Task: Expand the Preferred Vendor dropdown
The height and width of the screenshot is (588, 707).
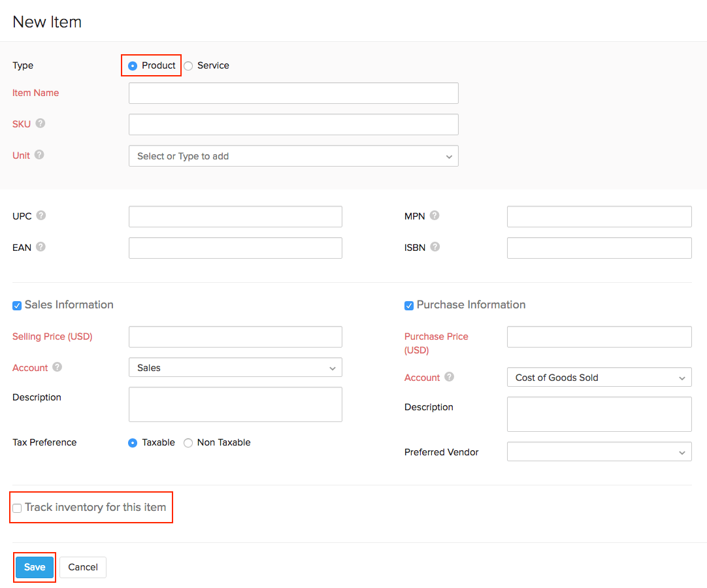Action: 599,452
